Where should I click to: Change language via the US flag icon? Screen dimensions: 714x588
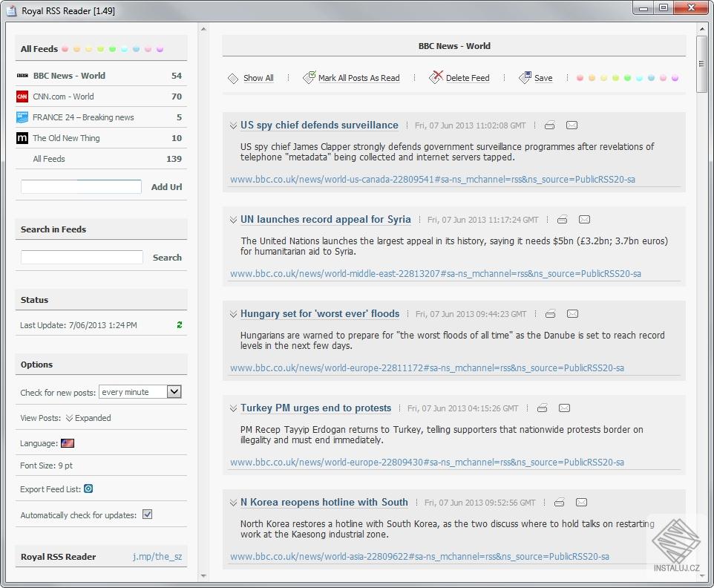(68, 443)
